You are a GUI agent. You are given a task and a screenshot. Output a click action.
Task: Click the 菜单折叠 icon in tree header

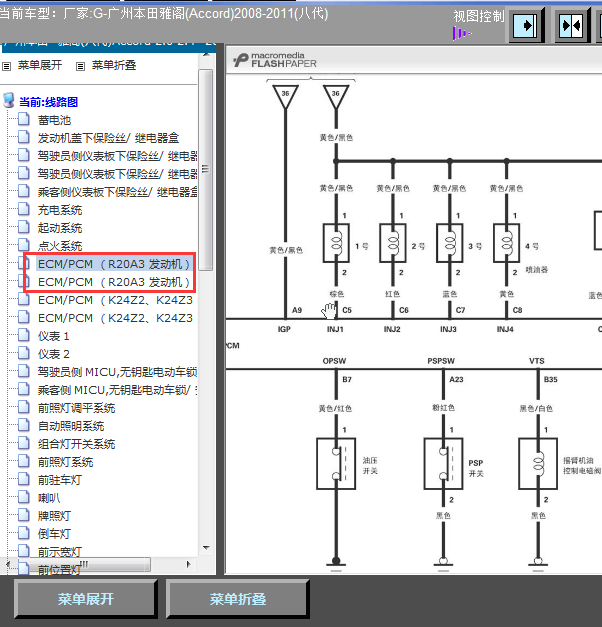coord(80,66)
